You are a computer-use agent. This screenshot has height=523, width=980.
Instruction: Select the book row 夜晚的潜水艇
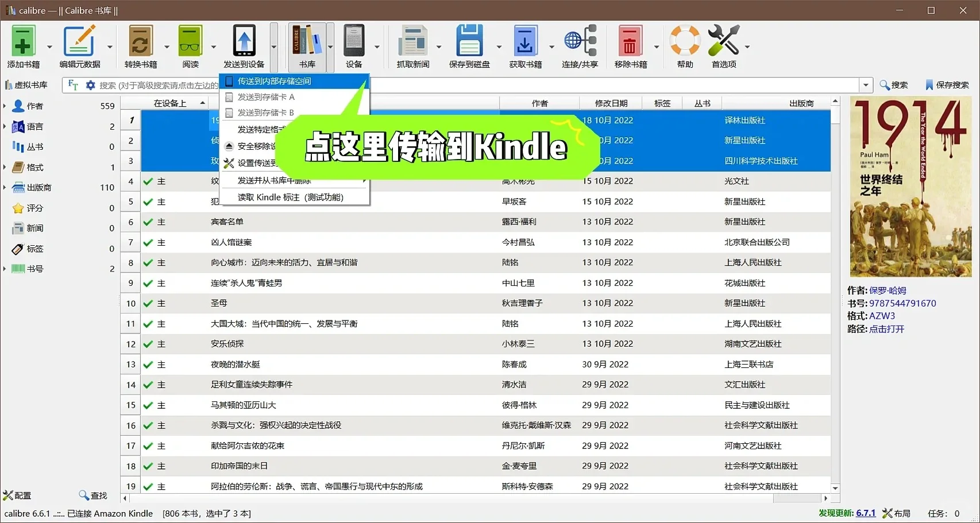click(476, 364)
